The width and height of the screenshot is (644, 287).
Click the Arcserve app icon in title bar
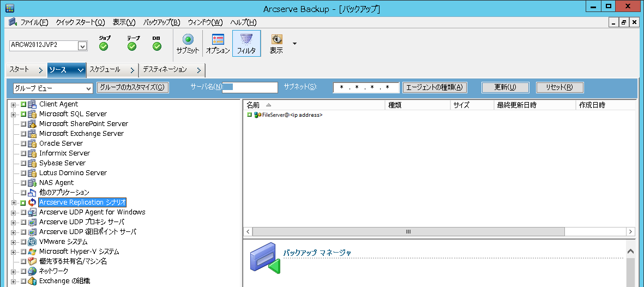point(10,8)
